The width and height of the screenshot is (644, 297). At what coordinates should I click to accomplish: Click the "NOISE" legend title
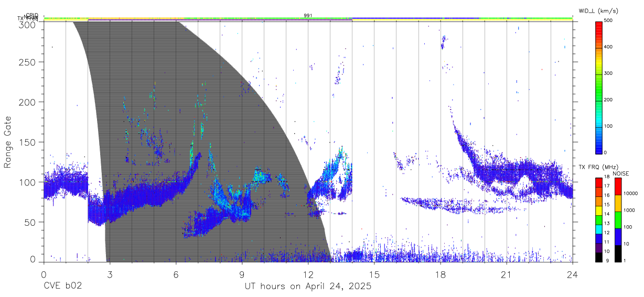pyautogui.click(x=621, y=173)
